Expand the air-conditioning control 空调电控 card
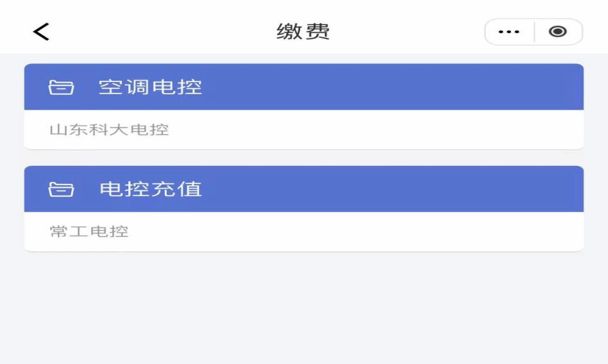 (x=303, y=106)
